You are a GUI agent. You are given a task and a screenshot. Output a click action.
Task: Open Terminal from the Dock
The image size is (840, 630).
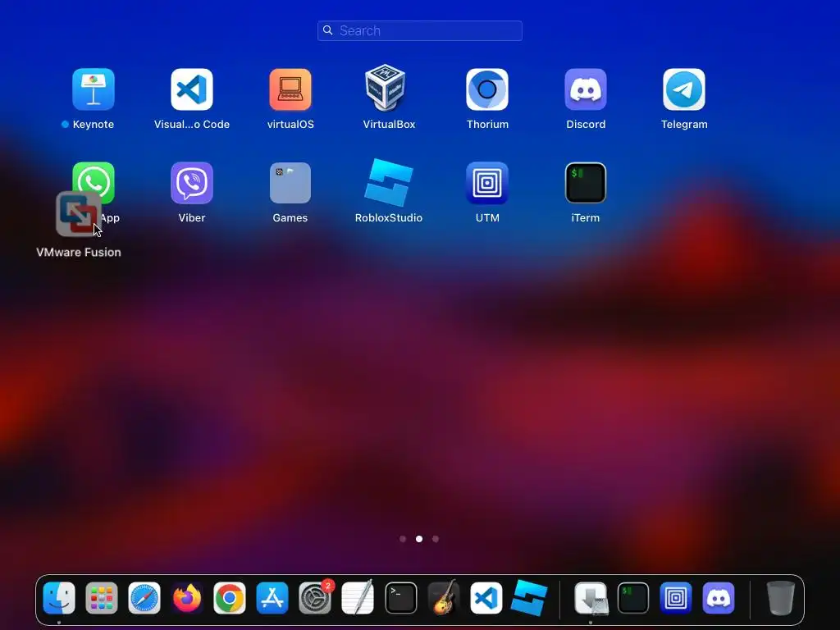pyautogui.click(x=400, y=598)
